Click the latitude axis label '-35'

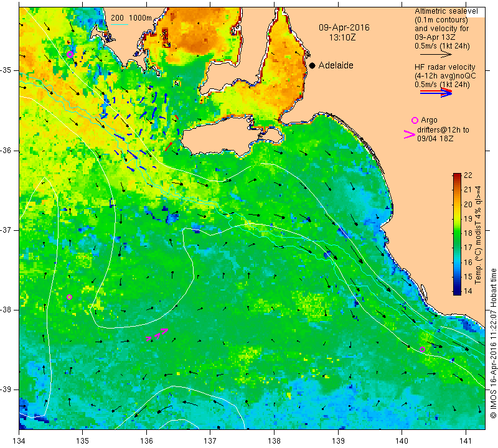[x=6, y=70]
